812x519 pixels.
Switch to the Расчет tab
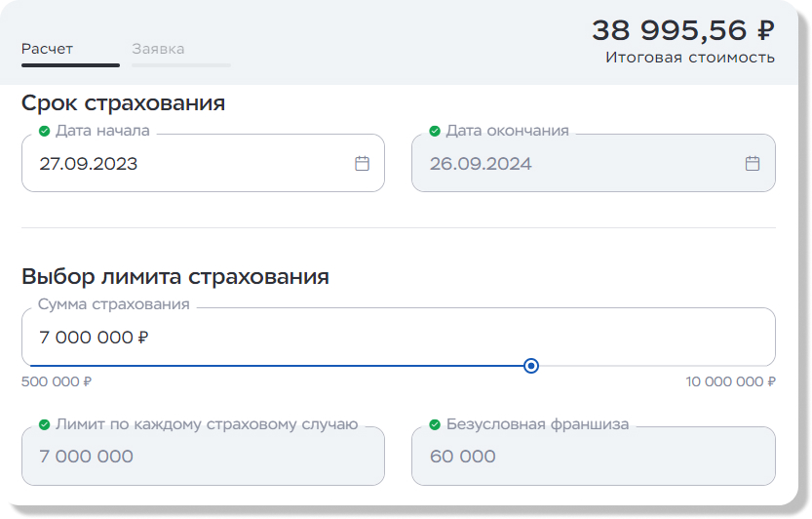pyautogui.click(x=47, y=49)
